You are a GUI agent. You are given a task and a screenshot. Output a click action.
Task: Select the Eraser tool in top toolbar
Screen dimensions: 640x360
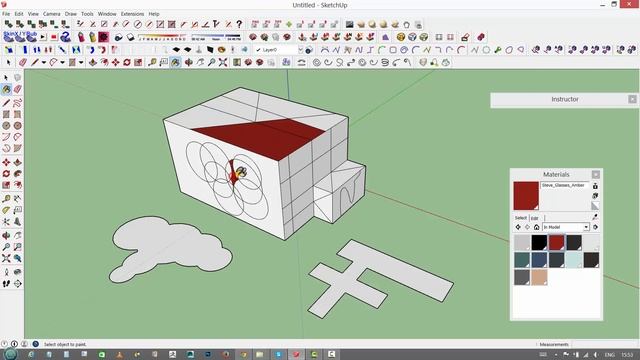[x=22, y=62]
